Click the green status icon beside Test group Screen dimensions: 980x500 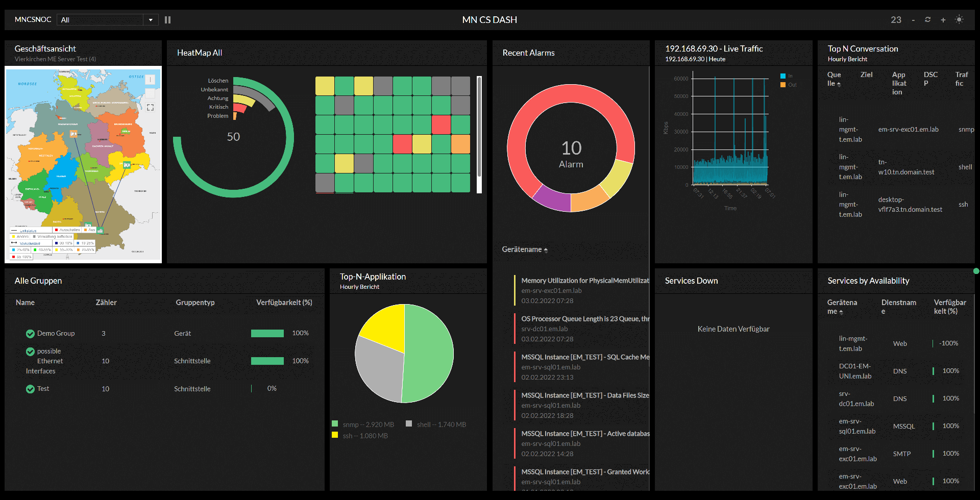30,389
